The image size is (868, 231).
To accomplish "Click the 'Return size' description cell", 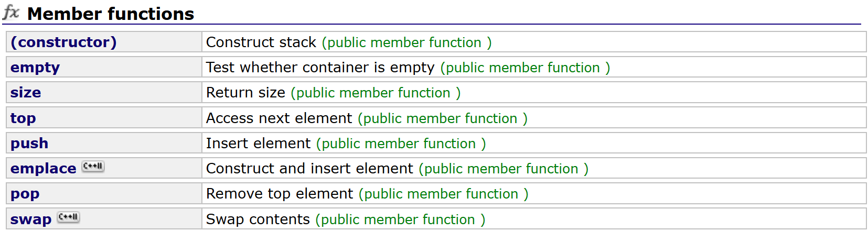I will [245, 93].
